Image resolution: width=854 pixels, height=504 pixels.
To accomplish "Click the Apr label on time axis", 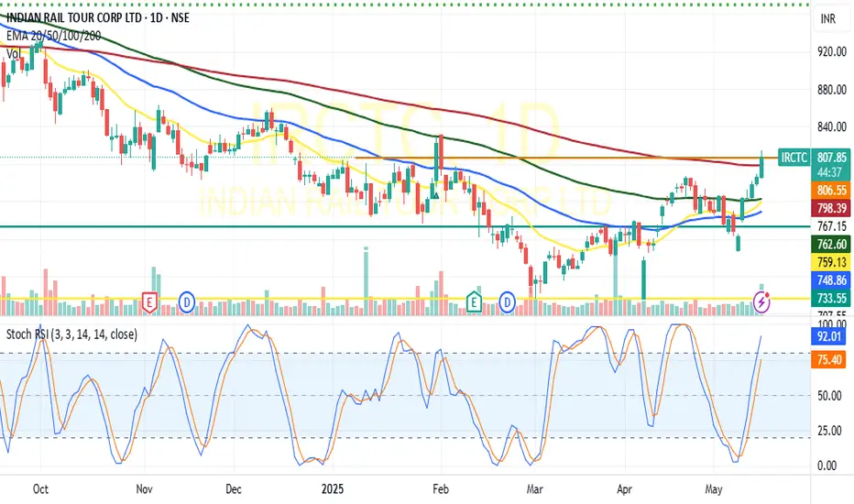I will point(624,488).
